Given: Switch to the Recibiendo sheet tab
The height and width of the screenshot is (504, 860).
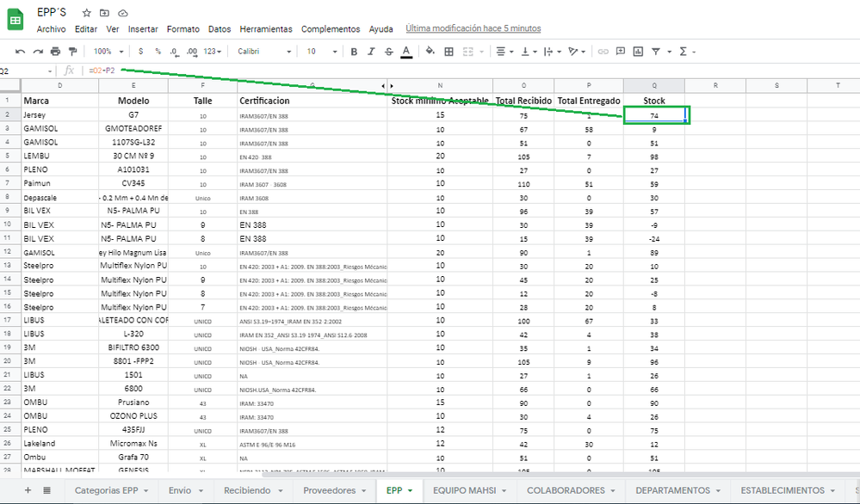Looking at the screenshot, I should (x=253, y=490).
